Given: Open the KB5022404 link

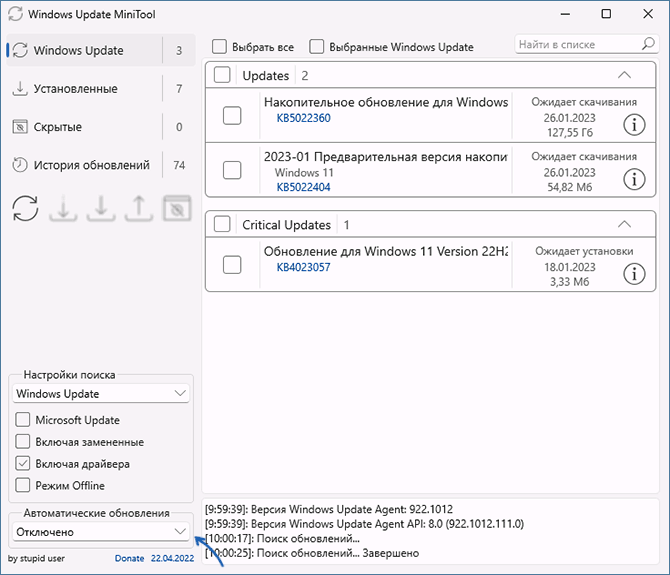Looking at the screenshot, I should tap(303, 187).
